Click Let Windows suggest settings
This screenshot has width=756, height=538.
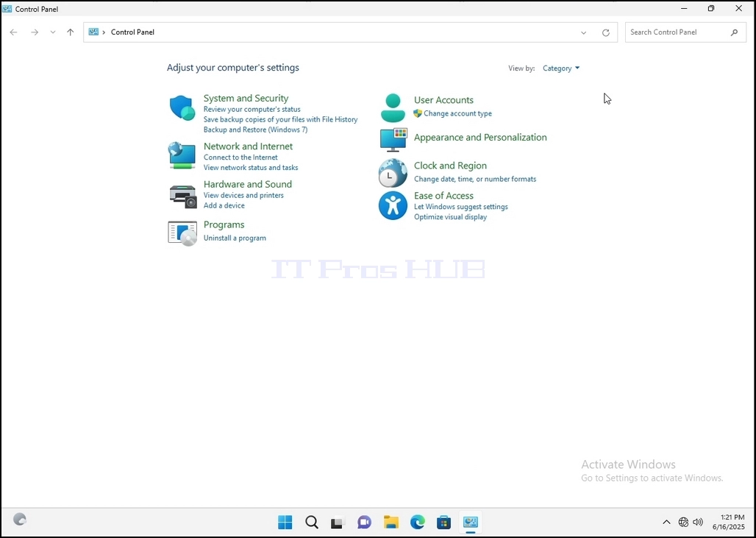coord(460,207)
